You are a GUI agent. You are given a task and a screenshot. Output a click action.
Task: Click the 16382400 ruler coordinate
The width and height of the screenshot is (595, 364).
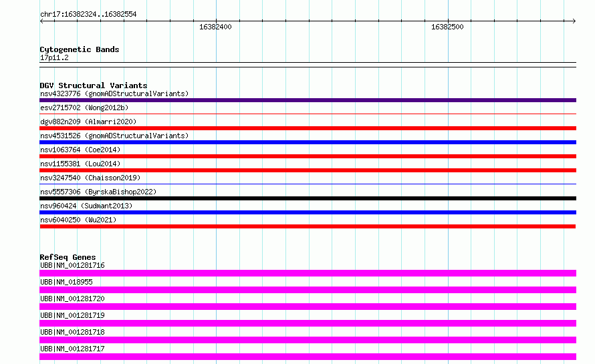[x=215, y=27]
